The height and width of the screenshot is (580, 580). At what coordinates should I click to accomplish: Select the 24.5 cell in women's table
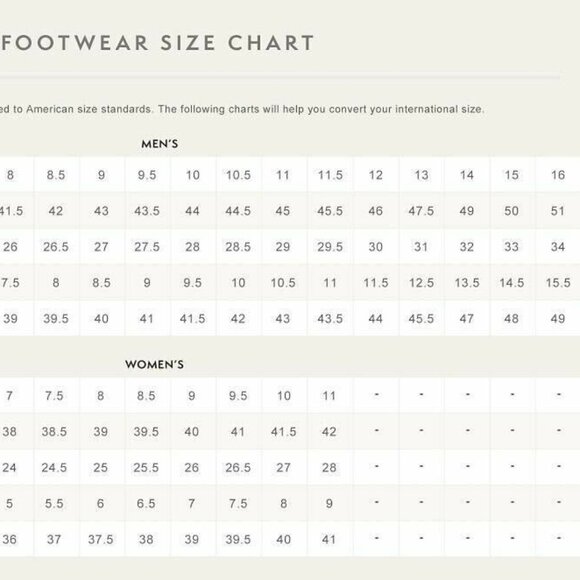[54, 467]
